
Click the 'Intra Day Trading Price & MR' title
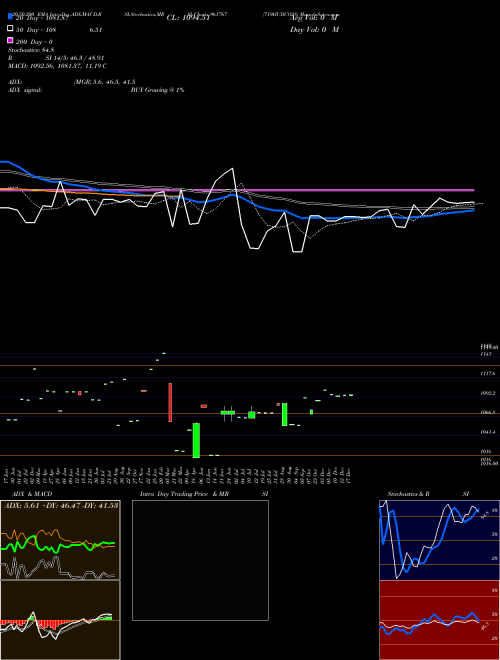point(184,494)
